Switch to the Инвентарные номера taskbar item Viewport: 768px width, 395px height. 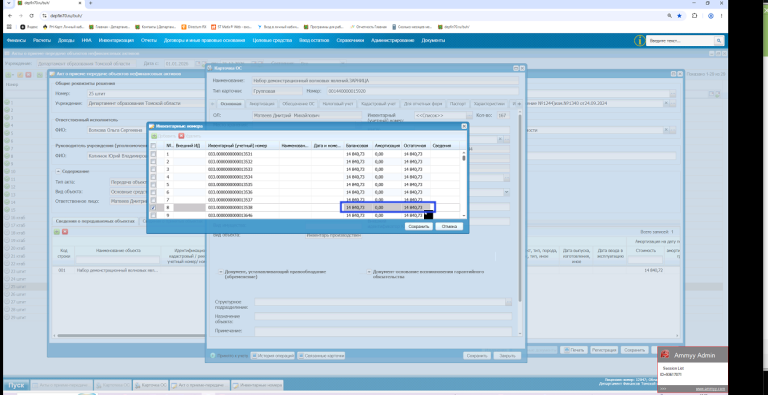click(258, 385)
